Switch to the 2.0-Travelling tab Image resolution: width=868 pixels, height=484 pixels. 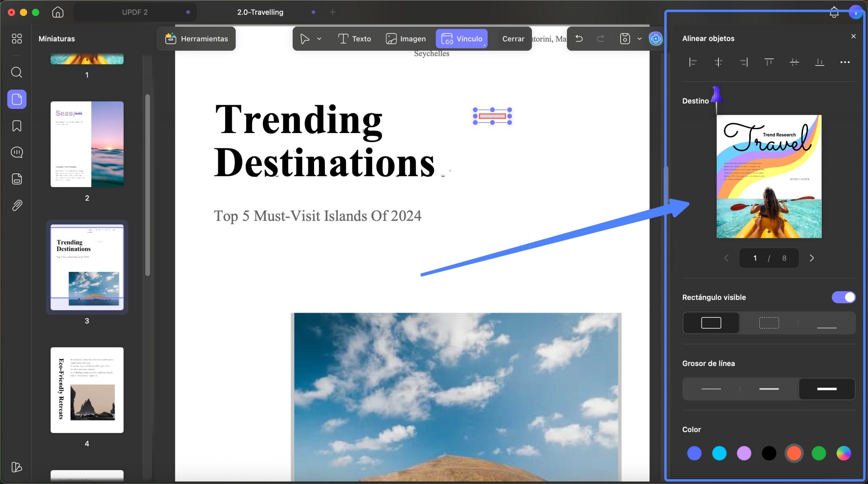pos(260,12)
